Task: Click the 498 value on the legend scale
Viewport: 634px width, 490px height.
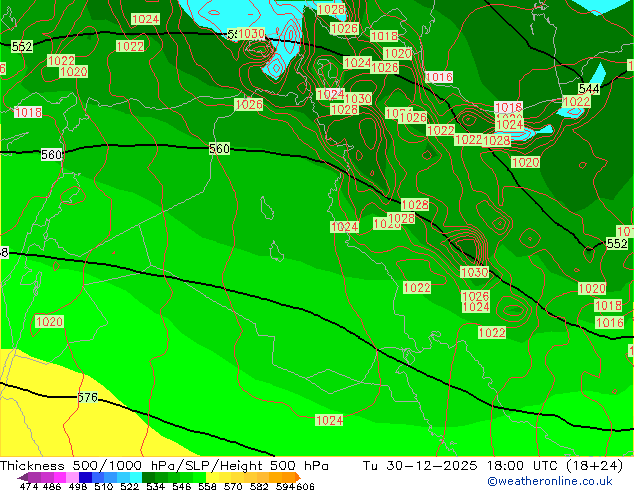Action: 78,486
